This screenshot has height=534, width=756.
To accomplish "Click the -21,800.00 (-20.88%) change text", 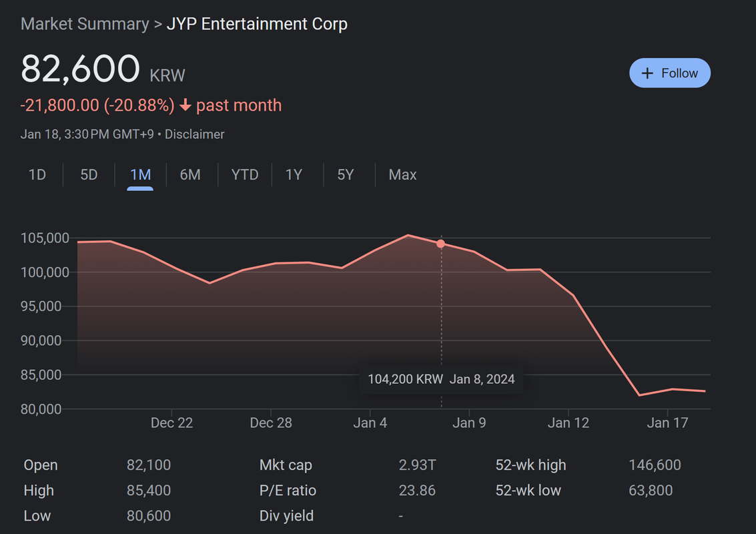I will pyautogui.click(x=97, y=105).
